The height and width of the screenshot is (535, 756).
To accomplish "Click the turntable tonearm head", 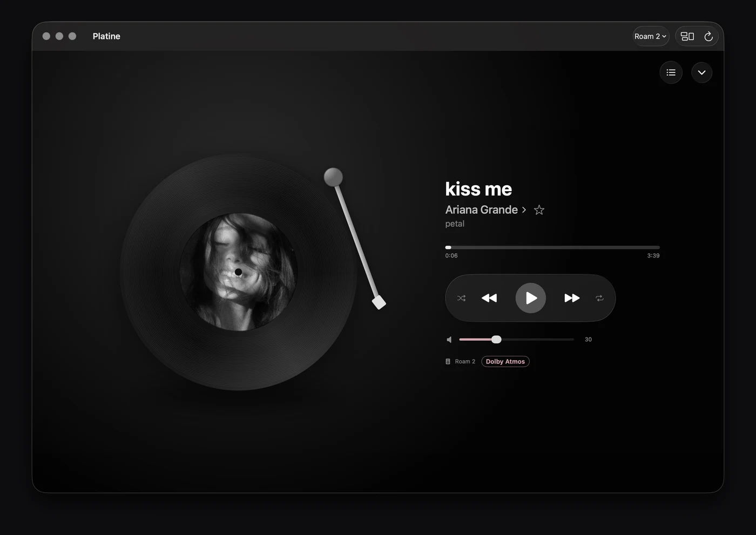I will 379,302.
